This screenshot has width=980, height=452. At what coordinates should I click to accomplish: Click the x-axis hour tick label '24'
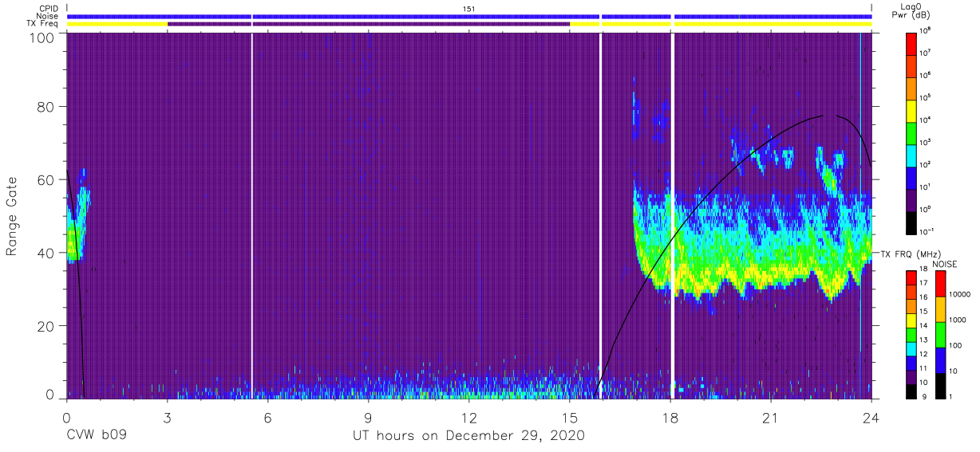pyautogui.click(x=871, y=417)
